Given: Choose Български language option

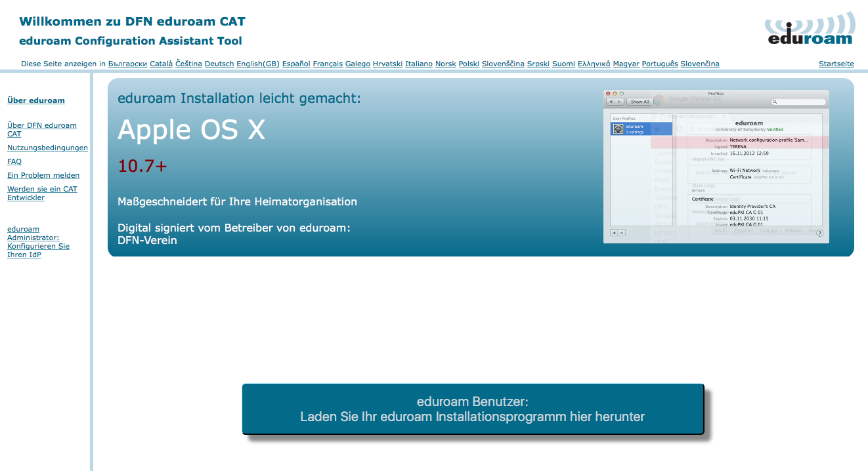Looking at the screenshot, I should click(x=127, y=64).
